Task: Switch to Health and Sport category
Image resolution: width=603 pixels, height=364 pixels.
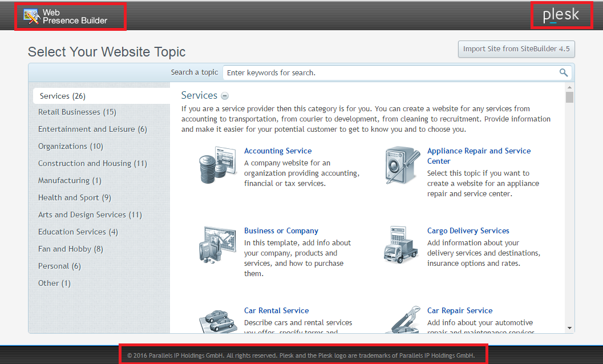Action: click(74, 198)
